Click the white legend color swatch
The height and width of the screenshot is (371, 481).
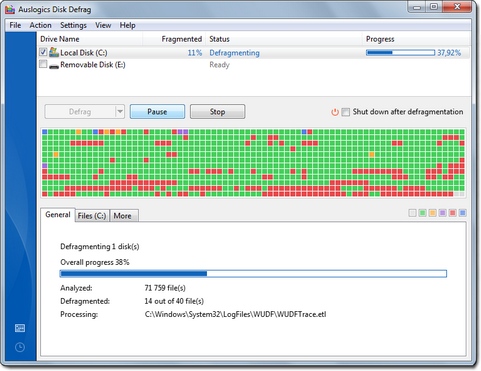[x=412, y=213]
